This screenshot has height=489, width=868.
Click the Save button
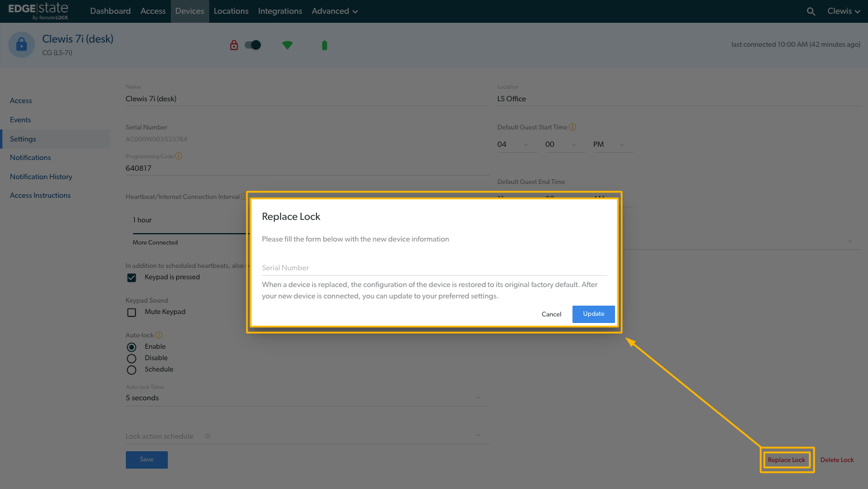147,460
